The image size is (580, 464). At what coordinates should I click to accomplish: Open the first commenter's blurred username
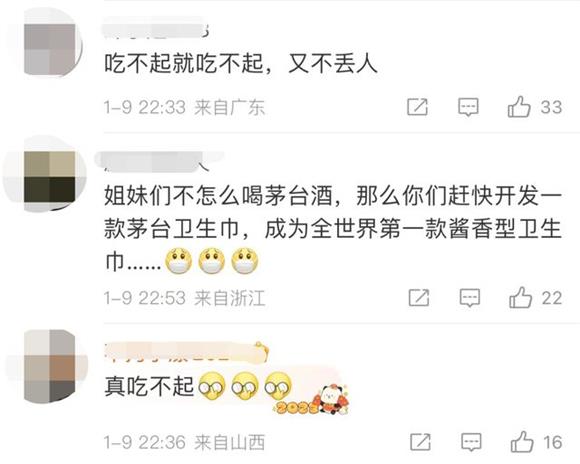point(156,28)
